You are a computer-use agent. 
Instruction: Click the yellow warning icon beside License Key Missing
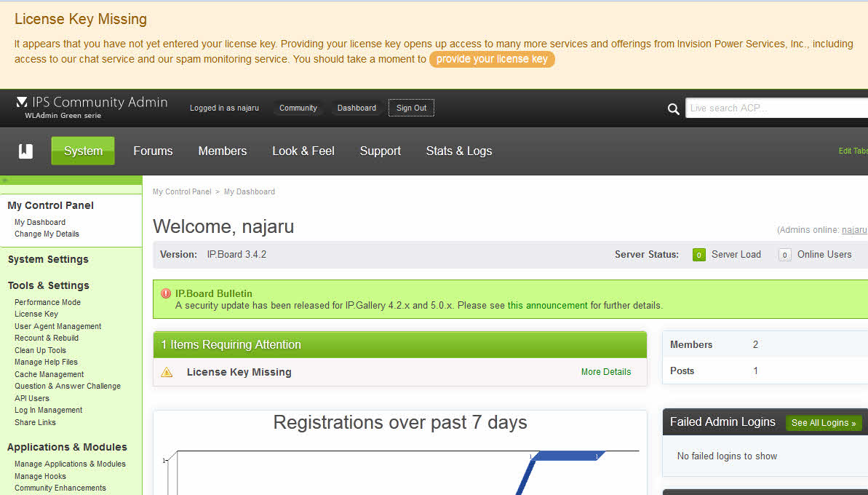[x=167, y=372]
